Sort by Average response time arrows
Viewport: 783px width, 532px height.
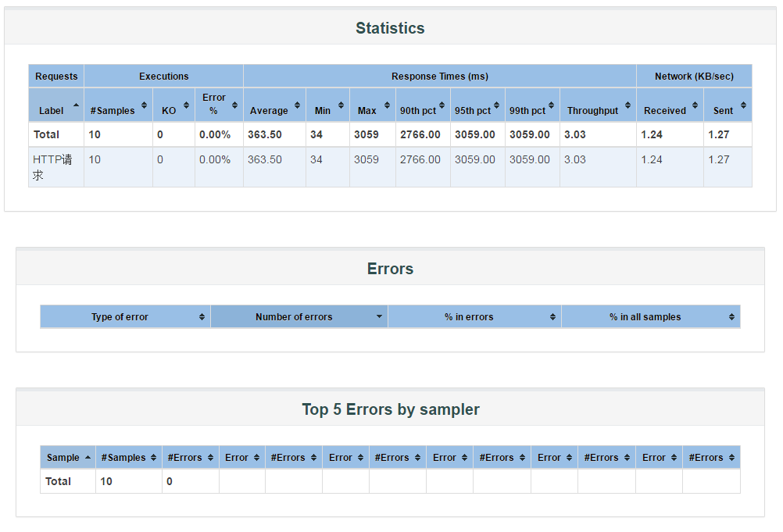click(x=297, y=105)
